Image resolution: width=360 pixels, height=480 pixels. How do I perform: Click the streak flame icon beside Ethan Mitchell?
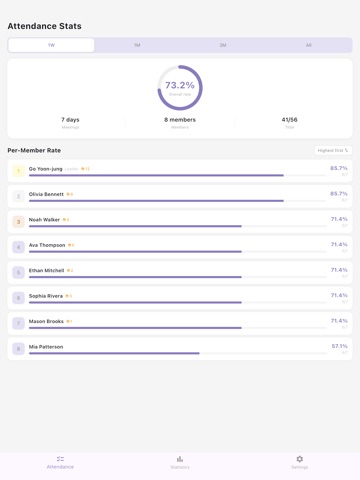pos(68,270)
